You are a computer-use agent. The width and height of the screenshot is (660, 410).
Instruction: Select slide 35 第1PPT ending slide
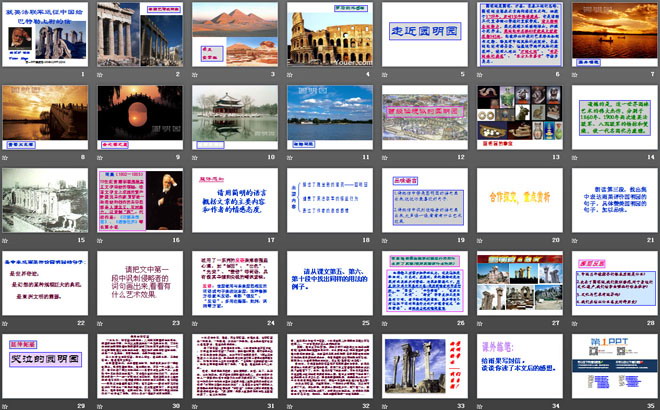point(615,366)
